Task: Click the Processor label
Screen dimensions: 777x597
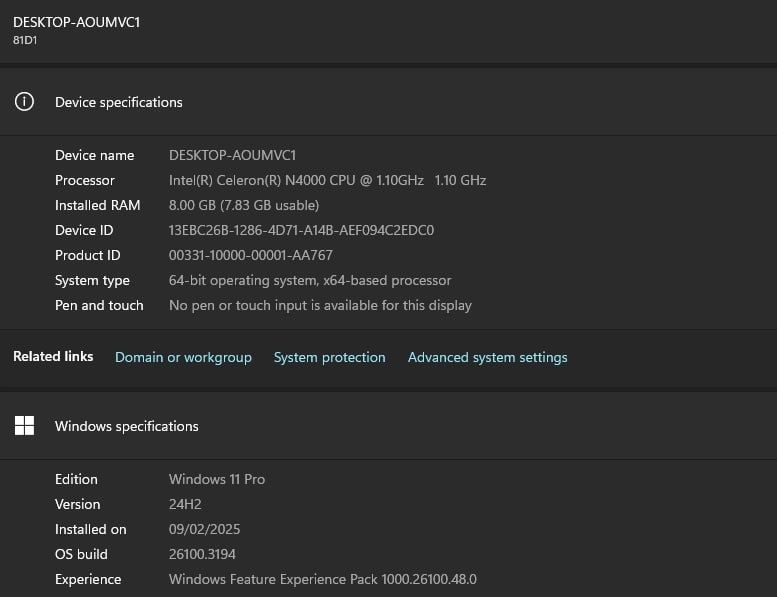Action: 85,180
